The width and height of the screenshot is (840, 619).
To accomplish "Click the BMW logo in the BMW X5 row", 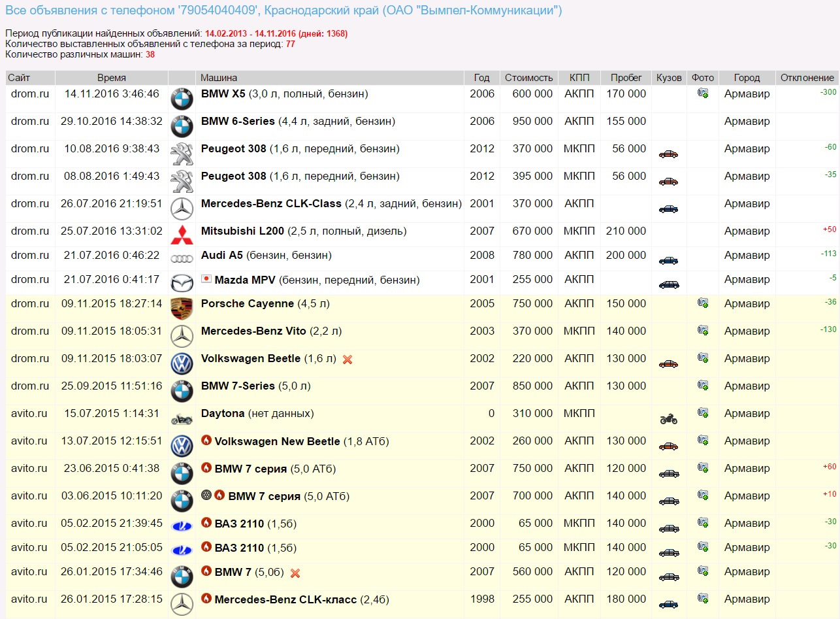I will 182,99.
